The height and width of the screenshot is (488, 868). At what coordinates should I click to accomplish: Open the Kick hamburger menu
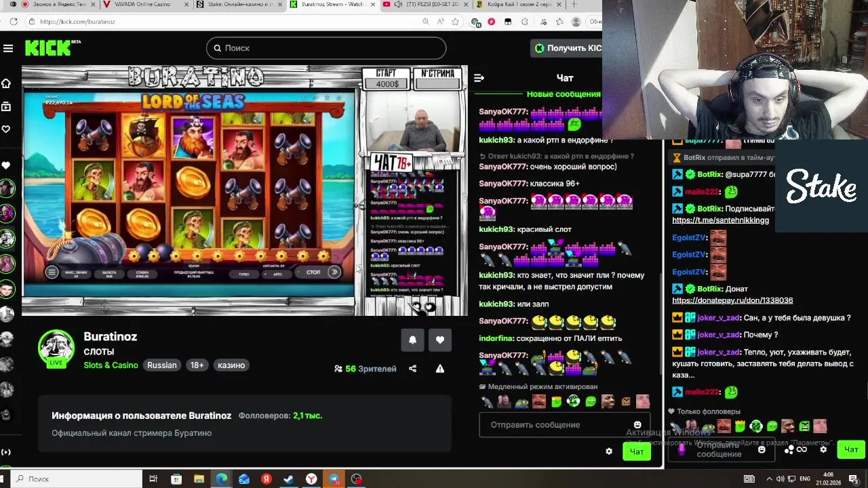8,48
